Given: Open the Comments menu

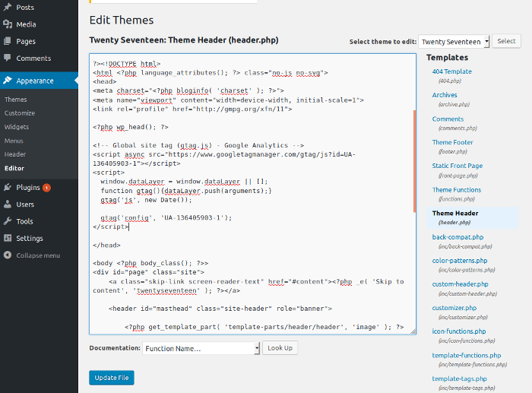Looking at the screenshot, I should [x=33, y=59].
